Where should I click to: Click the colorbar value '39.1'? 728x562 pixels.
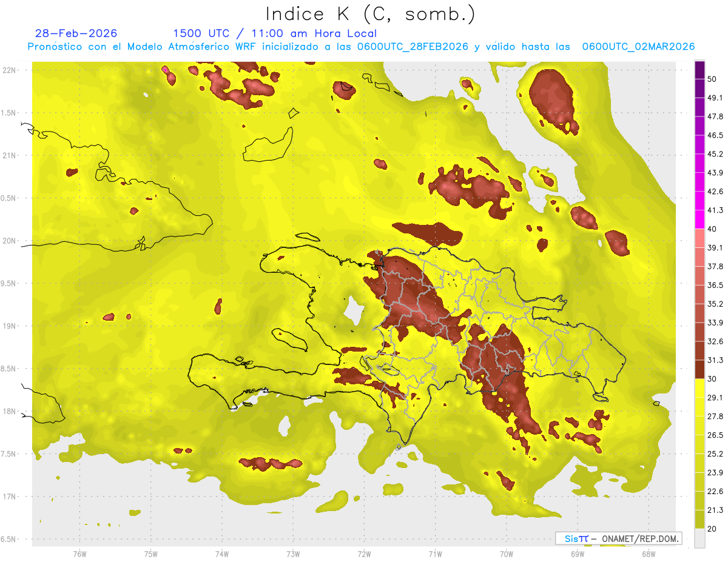click(x=715, y=247)
